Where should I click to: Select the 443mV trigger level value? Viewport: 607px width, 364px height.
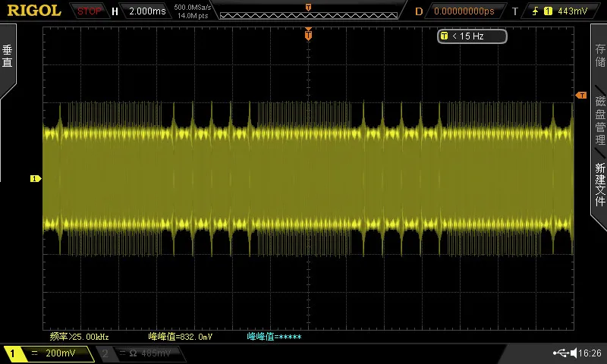coord(573,11)
